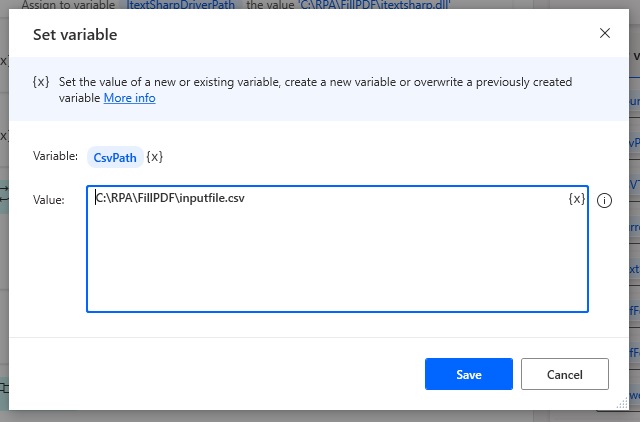Click the dialog resize grip corner

[x=622, y=403]
